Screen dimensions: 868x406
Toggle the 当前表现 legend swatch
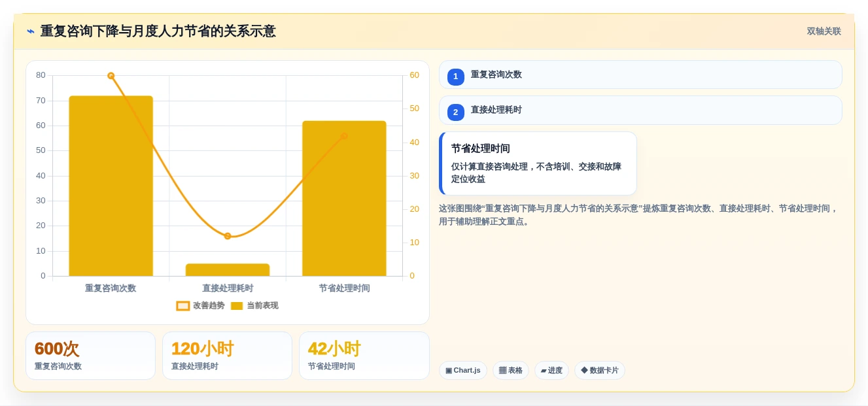[237, 306]
